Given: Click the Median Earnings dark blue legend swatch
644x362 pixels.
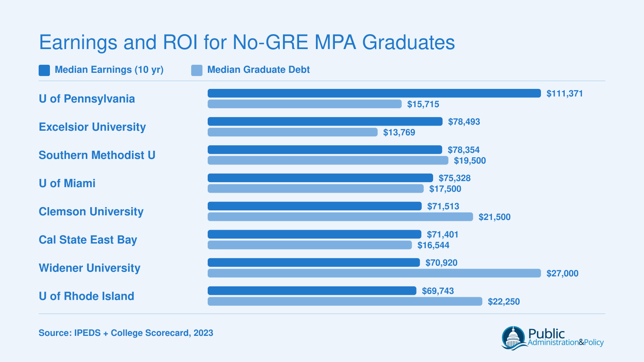Looking at the screenshot, I should 44,70.
